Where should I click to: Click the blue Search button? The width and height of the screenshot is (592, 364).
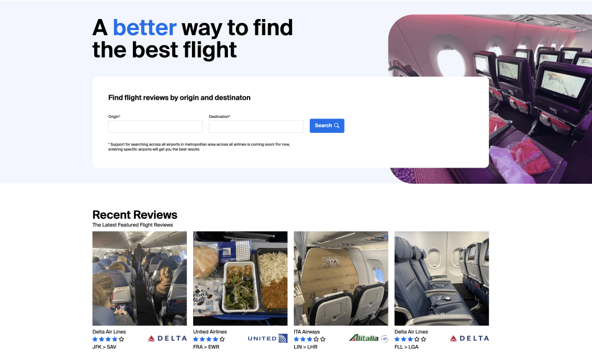click(x=327, y=125)
